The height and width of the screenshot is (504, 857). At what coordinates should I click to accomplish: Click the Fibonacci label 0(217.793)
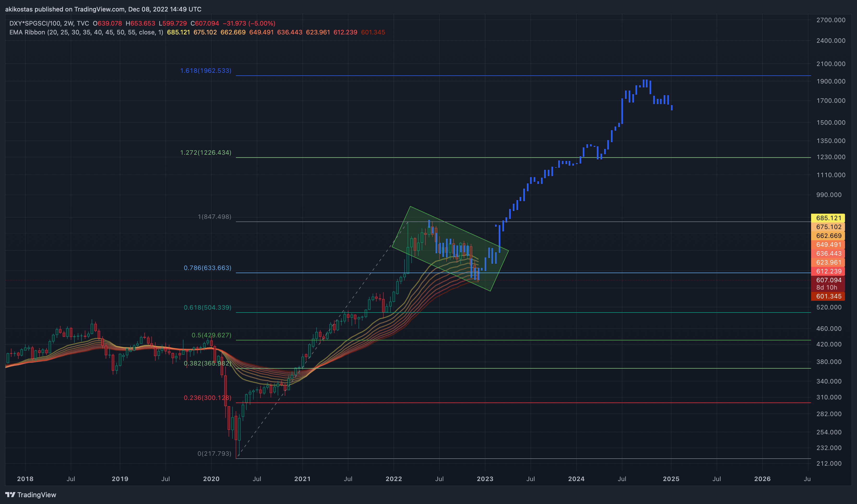click(x=214, y=454)
